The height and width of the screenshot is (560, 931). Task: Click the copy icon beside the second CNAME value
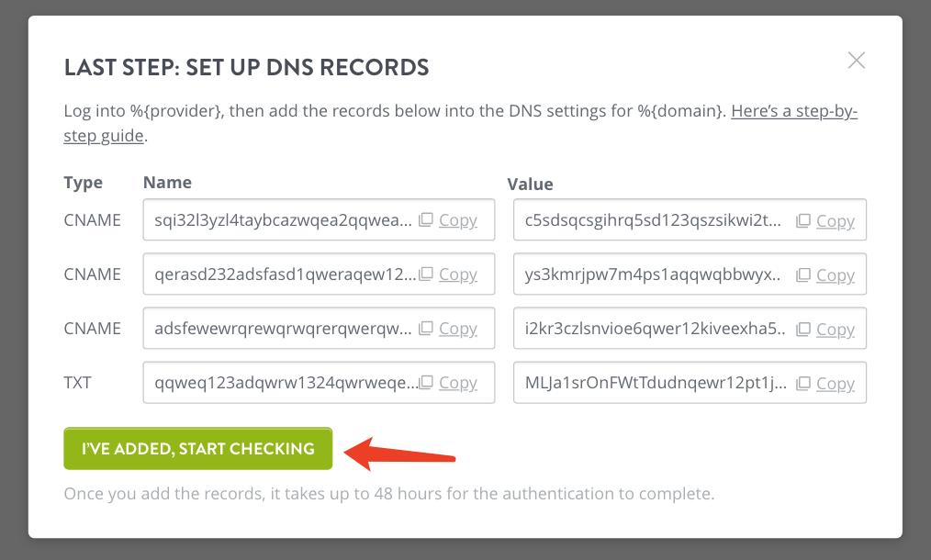tap(803, 274)
